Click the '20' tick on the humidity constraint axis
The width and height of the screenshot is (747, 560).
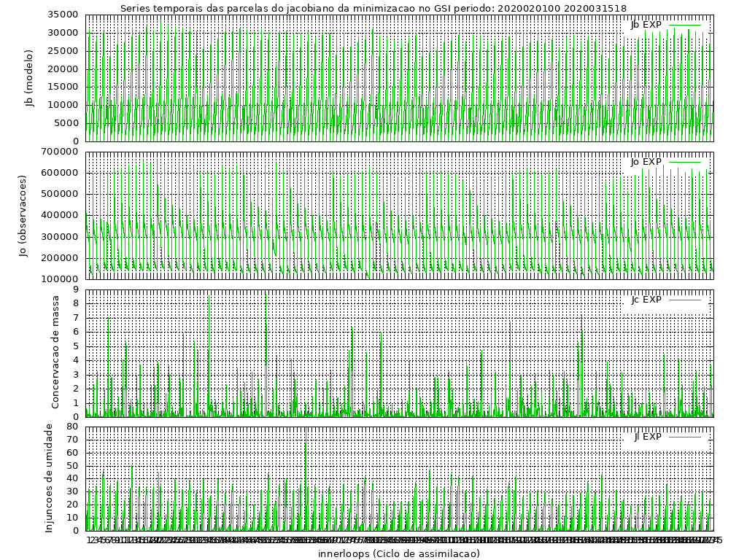coord(72,505)
